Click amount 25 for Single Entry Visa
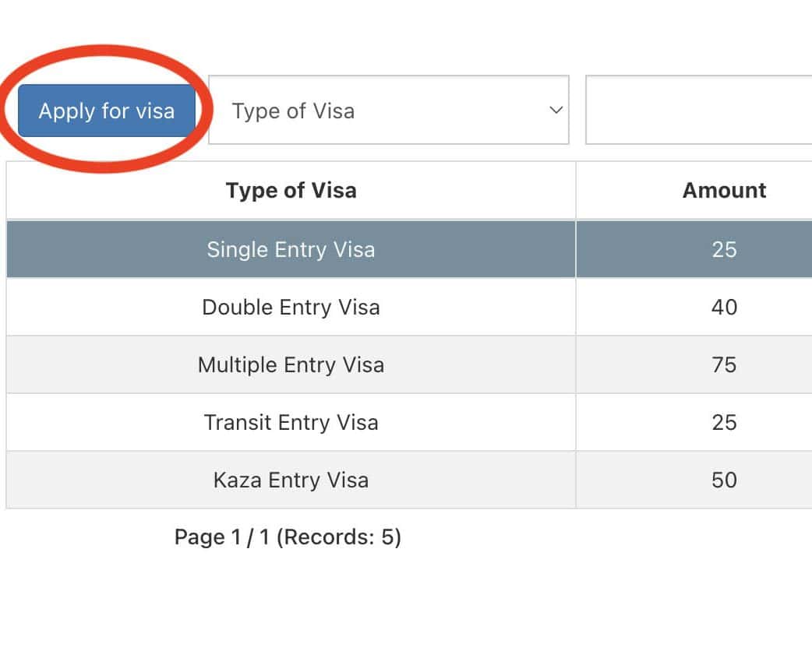Image resolution: width=812 pixels, height=665 pixels. click(724, 249)
